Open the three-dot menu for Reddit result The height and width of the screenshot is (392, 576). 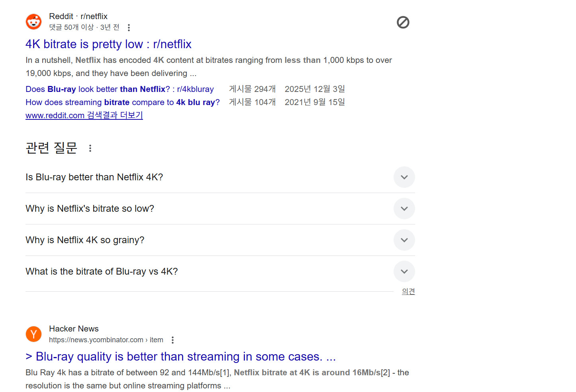129,27
